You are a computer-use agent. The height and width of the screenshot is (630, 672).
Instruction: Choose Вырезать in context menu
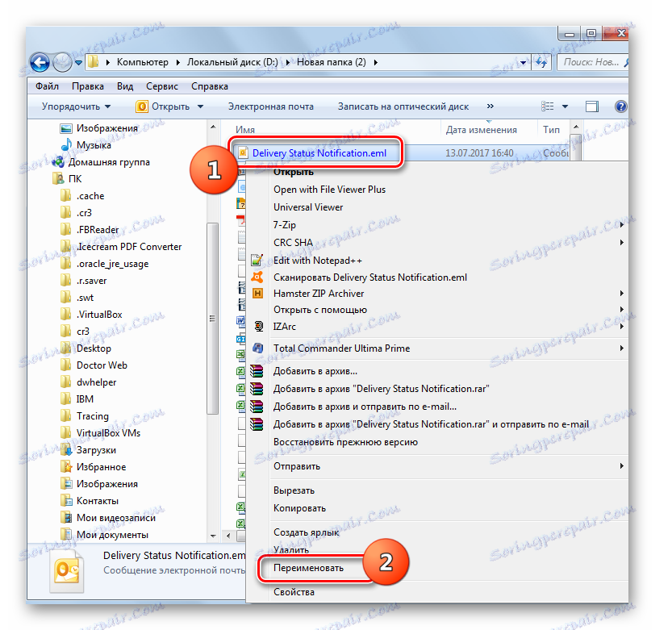(294, 490)
